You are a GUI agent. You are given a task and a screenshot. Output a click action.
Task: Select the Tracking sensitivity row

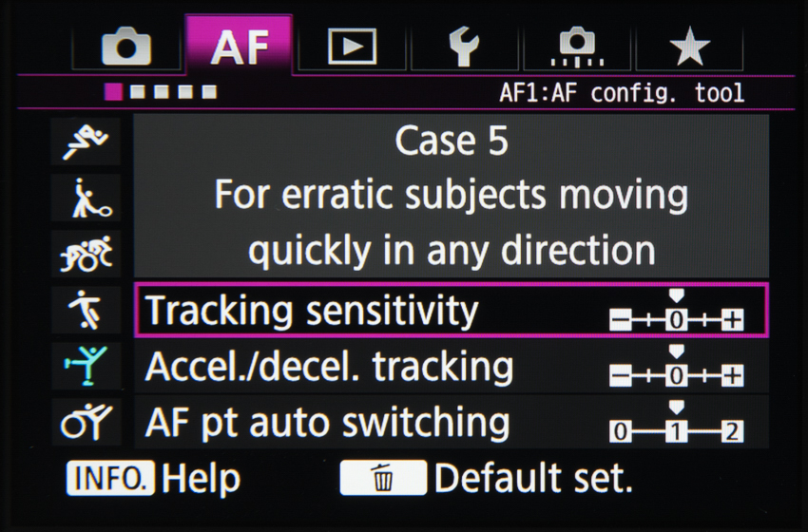point(451,311)
